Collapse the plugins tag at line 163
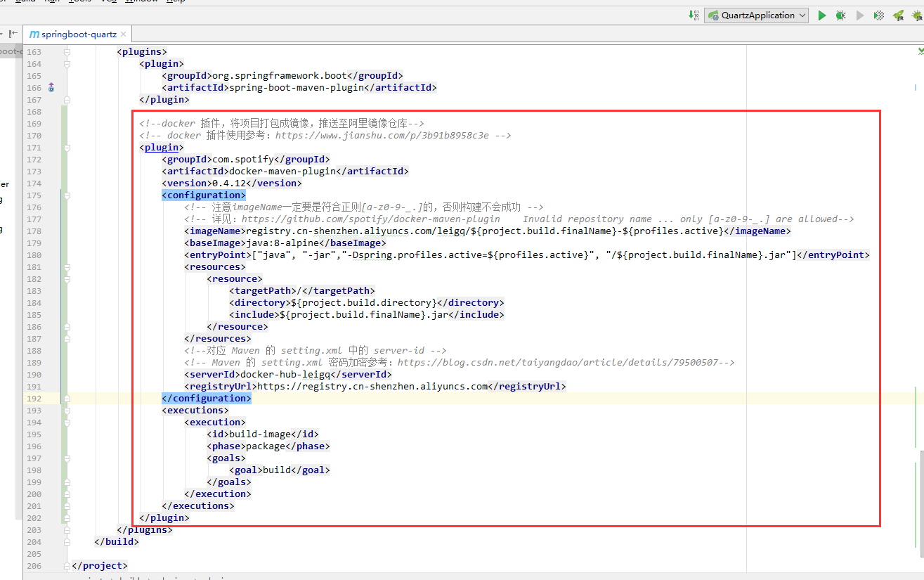Image resolution: width=924 pixels, height=580 pixels. tap(67, 52)
